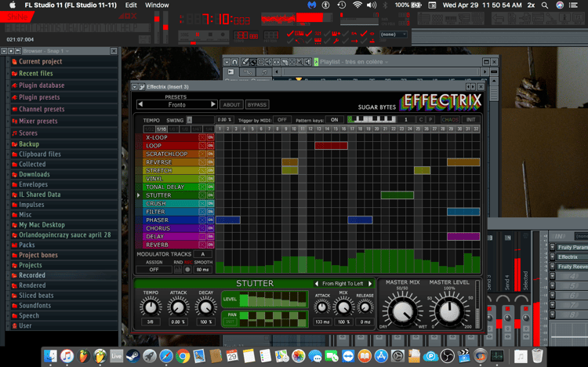Go to previous Stutter mode arrow
This screenshot has width=588, height=367.
tap(317, 284)
